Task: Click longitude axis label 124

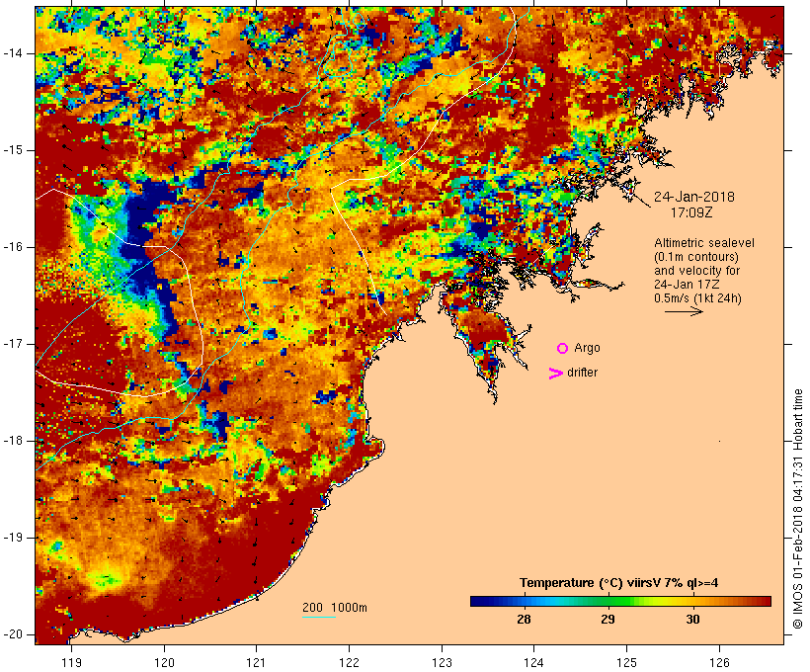Action: click(533, 662)
